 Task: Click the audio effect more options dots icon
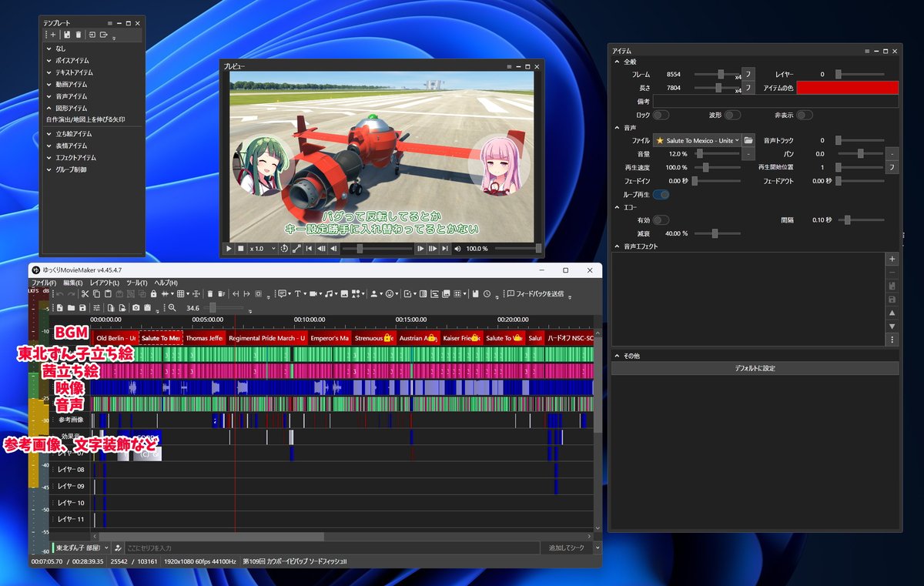point(892,340)
